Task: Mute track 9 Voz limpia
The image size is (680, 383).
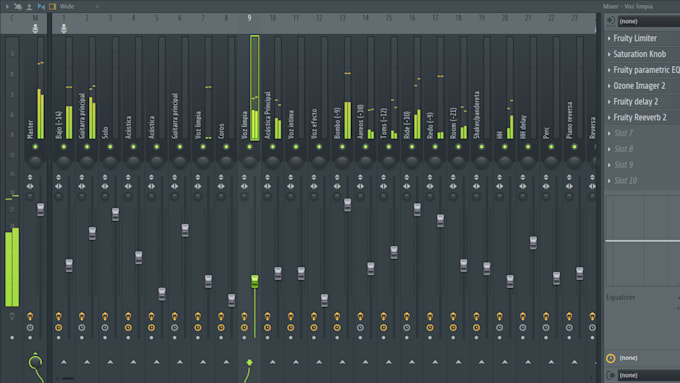Action: point(249,147)
